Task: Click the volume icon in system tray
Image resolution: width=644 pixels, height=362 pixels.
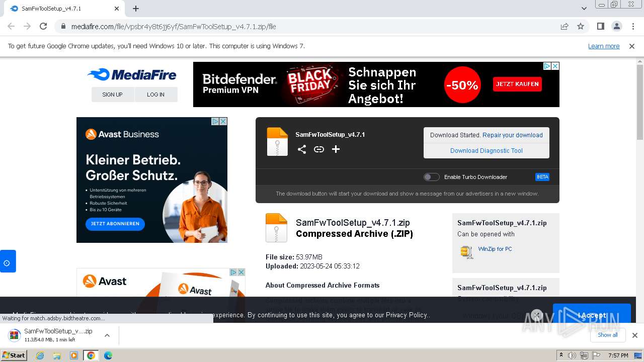Action: [x=572, y=355]
